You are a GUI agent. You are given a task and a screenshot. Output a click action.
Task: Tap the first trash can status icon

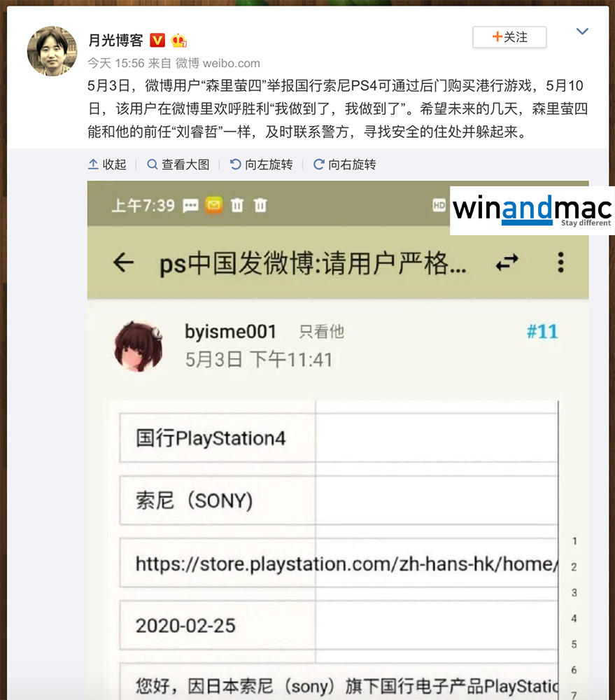pyautogui.click(x=237, y=205)
